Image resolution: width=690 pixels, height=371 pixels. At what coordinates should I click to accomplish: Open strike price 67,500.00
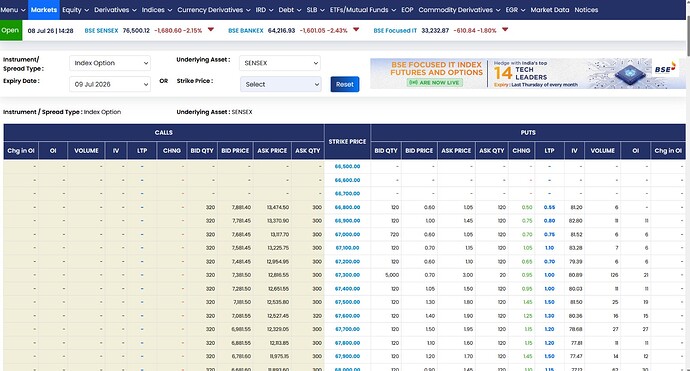347,302
